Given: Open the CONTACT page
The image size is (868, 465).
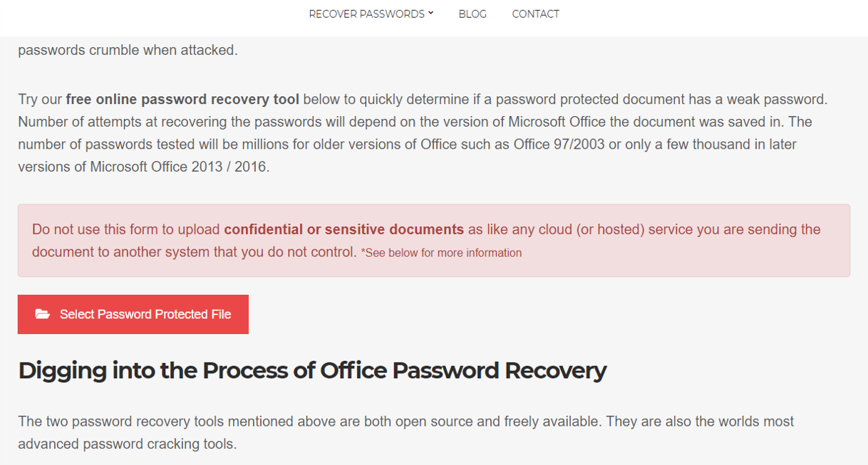Looking at the screenshot, I should click(535, 14).
